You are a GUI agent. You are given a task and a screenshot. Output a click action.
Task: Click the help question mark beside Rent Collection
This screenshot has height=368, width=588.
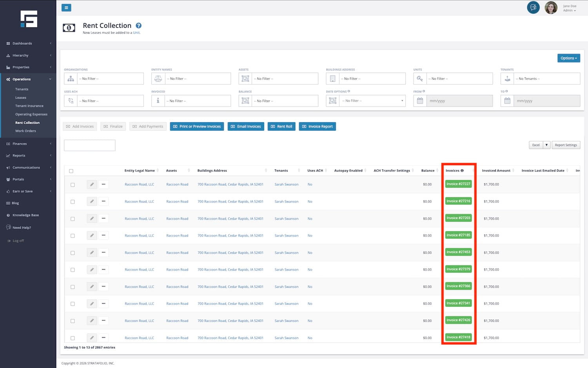point(138,26)
